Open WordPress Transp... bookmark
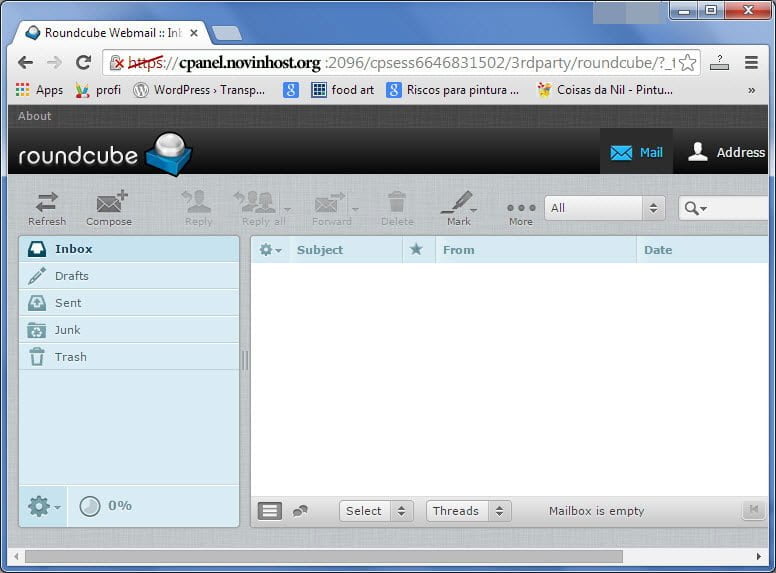The height and width of the screenshot is (573, 776). [199, 90]
